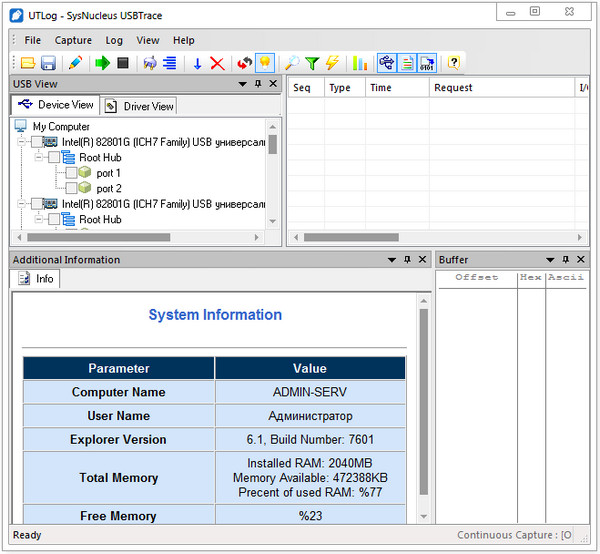Collapse the first Root Hub tree node
This screenshot has width=600, height=554.
click(x=39, y=158)
